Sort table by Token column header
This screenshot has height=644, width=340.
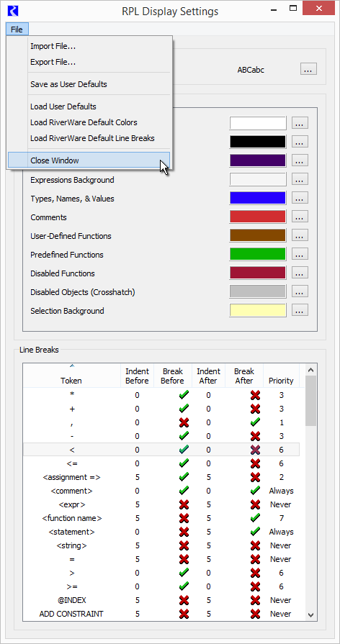click(x=71, y=376)
